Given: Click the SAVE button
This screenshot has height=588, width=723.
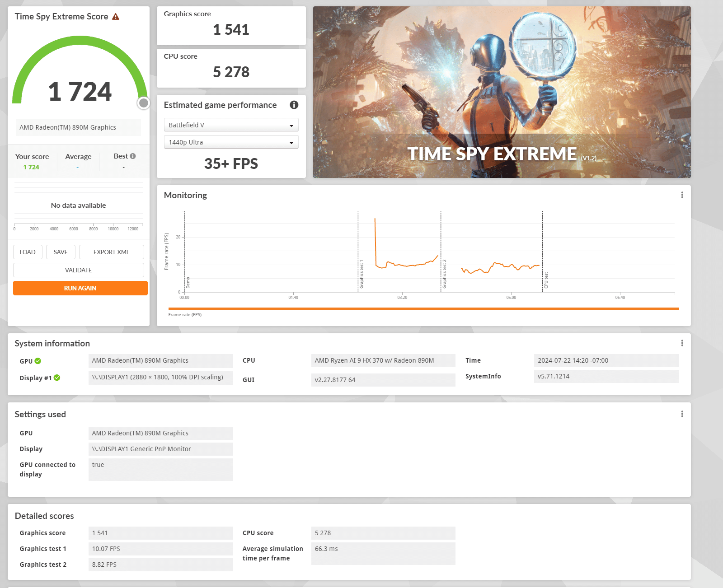Looking at the screenshot, I should point(61,252).
